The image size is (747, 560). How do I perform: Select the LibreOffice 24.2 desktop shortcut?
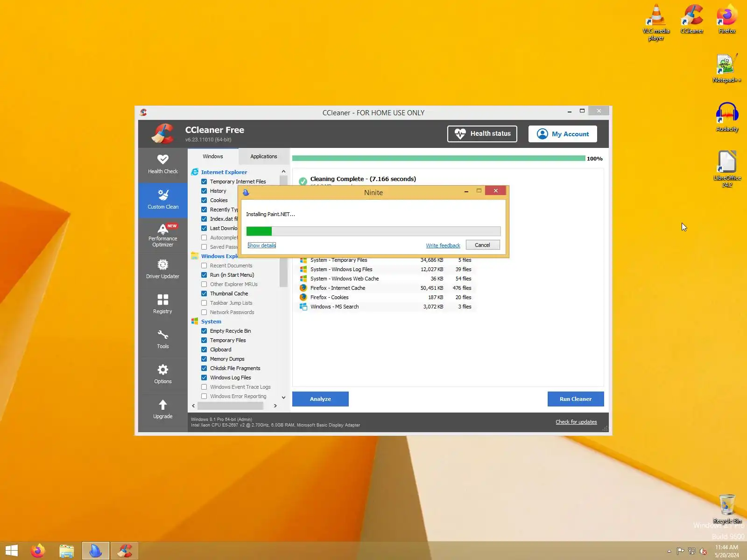pyautogui.click(x=727, y=169)
